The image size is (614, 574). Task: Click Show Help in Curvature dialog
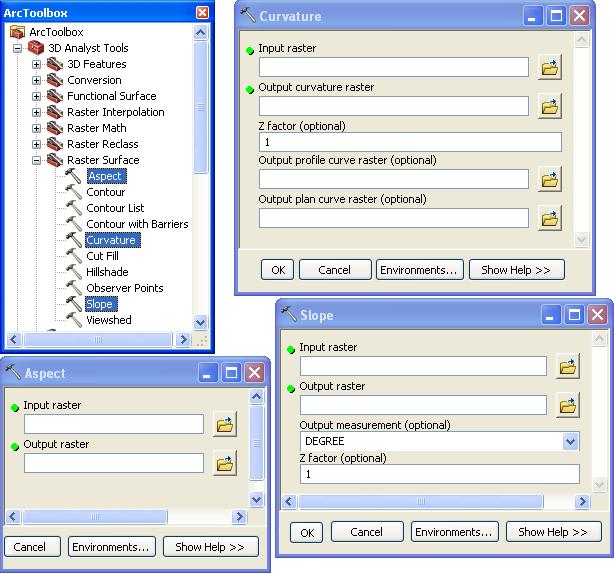[516, 270]
